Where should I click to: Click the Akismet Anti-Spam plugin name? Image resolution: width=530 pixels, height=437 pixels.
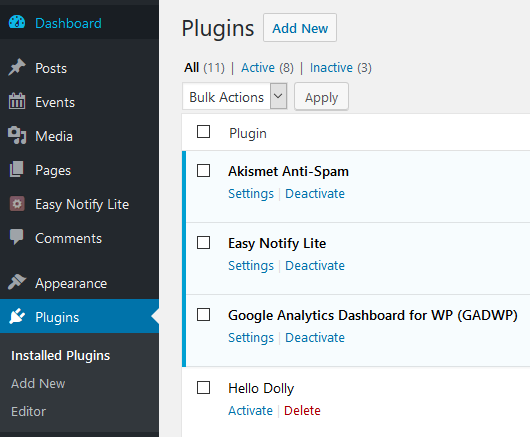[288, 171]
